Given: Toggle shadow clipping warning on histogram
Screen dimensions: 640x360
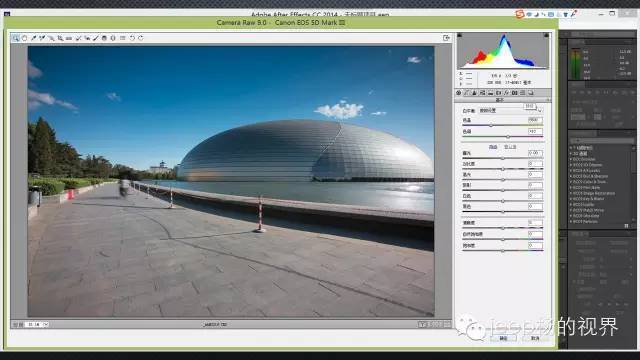Looking at the screenshot, I should pyautogui.click(x=460, y=36).
